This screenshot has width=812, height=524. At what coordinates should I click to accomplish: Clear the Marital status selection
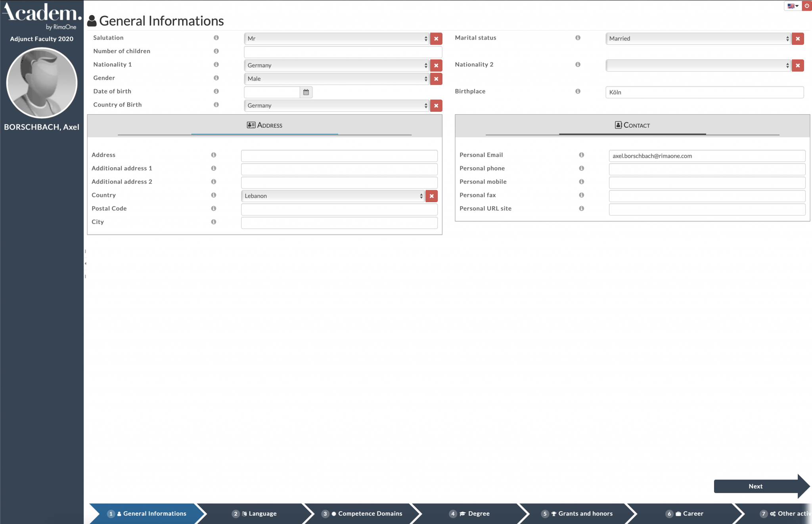pos(798,38)
